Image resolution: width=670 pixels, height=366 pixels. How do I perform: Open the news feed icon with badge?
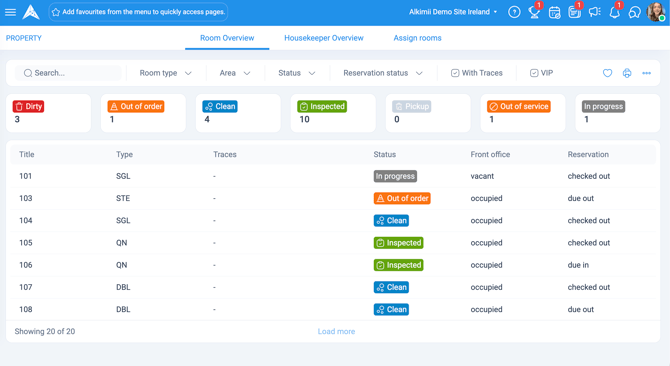(x=574, y=12)
